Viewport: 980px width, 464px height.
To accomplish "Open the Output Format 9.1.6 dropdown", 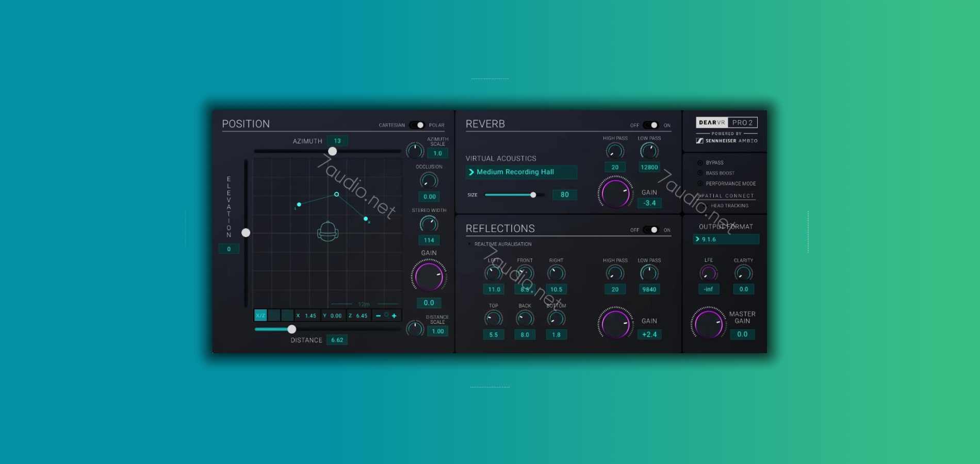I will click(726, 239).
